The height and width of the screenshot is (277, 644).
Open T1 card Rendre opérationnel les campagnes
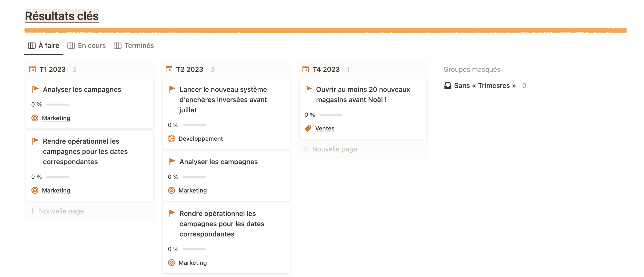pyautogui.click(x=85, y=151)
